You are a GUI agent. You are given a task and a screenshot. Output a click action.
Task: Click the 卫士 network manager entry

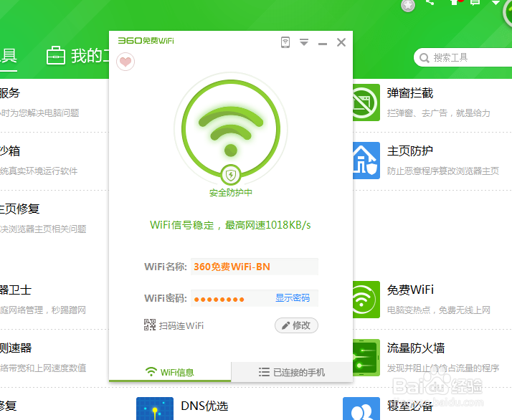[x=43, y=299]
